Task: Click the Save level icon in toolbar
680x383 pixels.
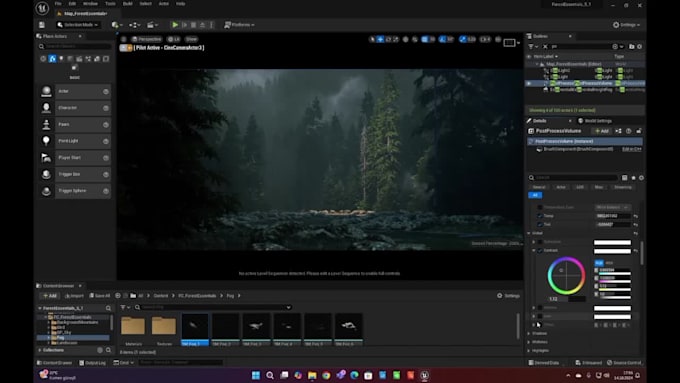Action: 42,25
